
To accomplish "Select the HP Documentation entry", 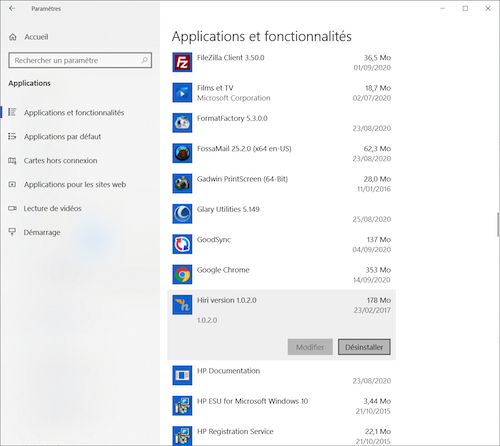I will point(281,376).
